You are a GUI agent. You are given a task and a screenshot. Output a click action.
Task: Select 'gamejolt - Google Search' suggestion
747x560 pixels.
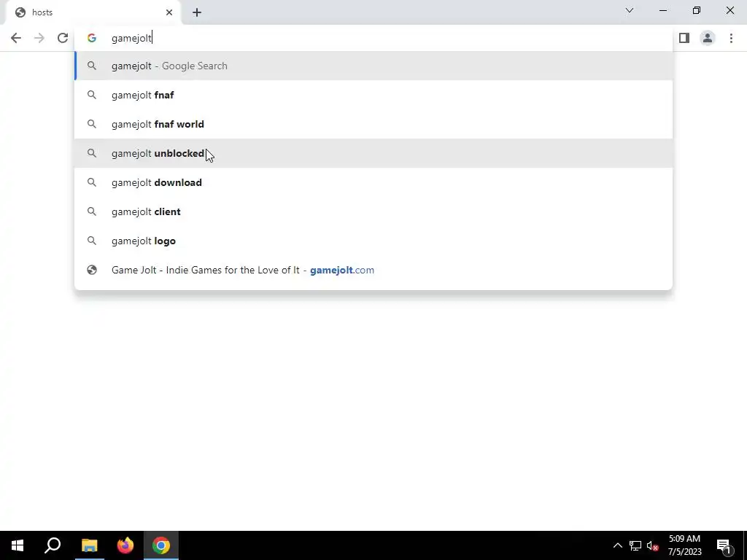click(373, 66)
